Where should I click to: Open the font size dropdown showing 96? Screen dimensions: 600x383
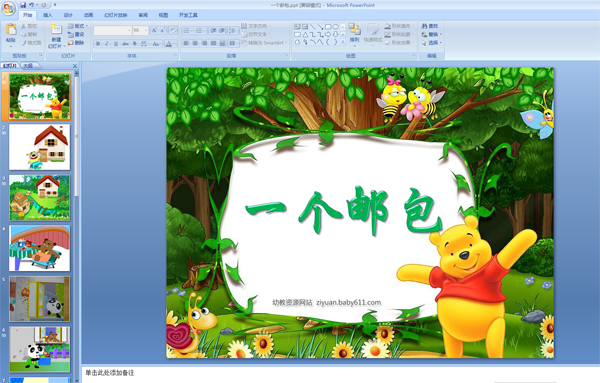pos(140,30)
